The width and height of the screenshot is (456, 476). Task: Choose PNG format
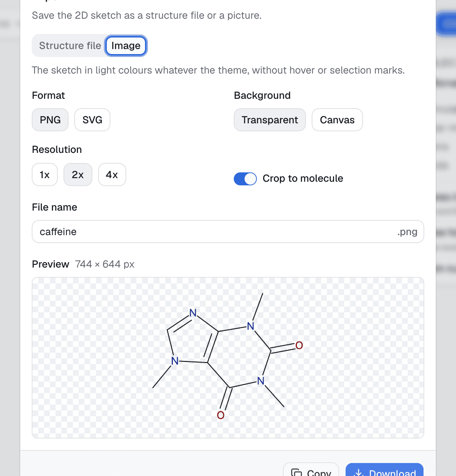point(50,120)
